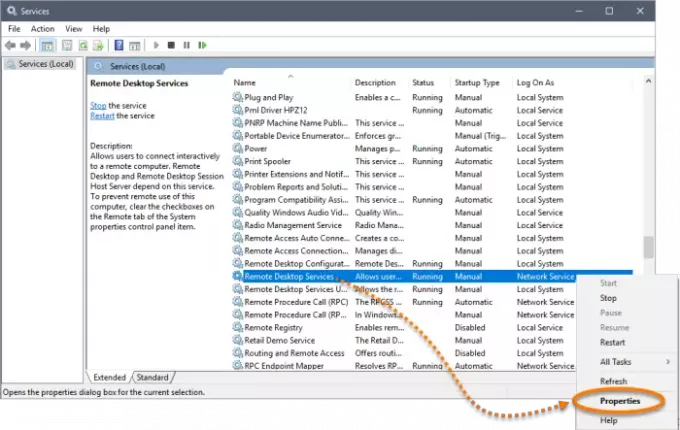Click the Forward arrow toolbar icon
The height and width of the screenshot is (430, 680).
pos(26,45)
